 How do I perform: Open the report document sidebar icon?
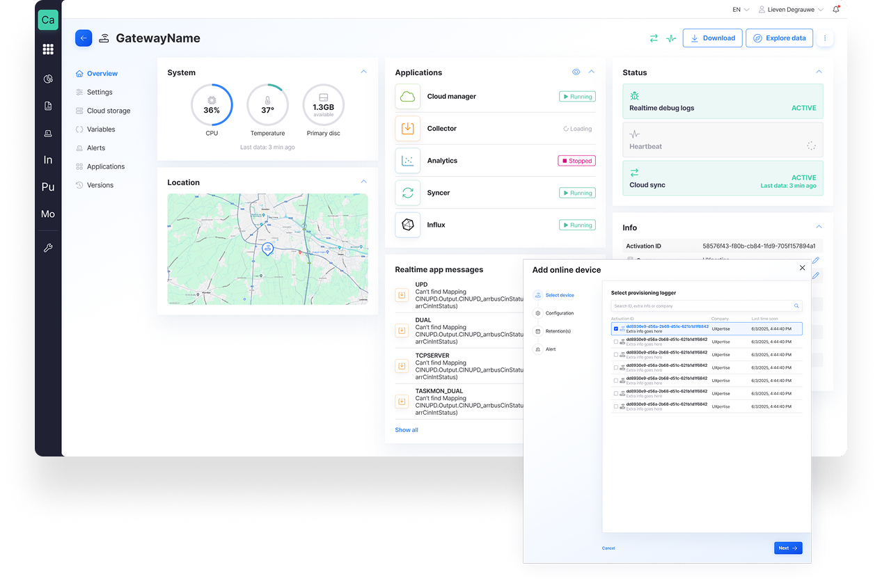(x=48, y=106)
